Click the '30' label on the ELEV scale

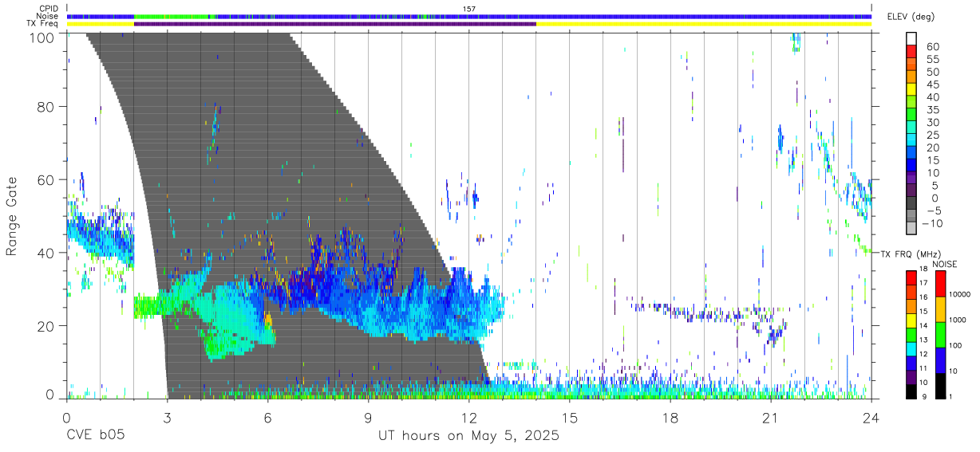click(932, 122)
